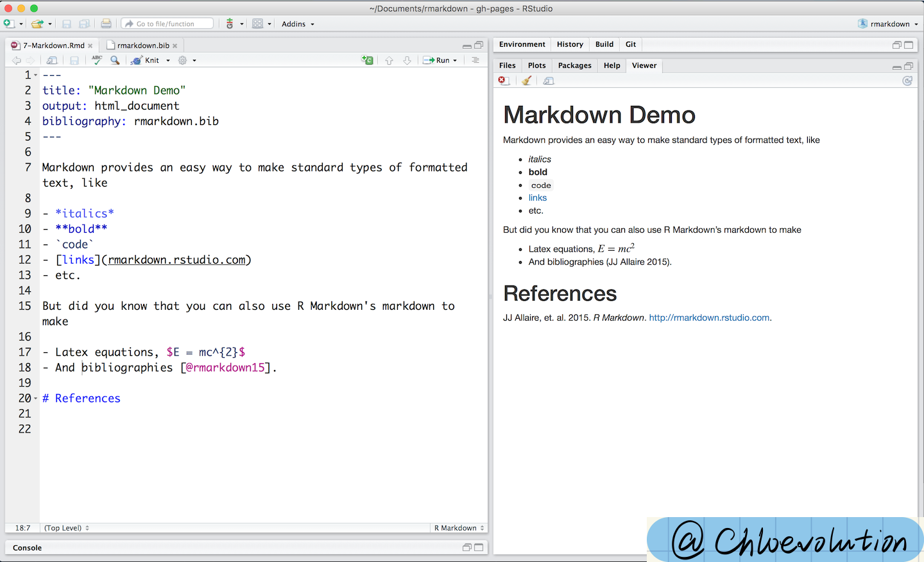
Task: Click the New File icon
Action: (x=9, y=24)
